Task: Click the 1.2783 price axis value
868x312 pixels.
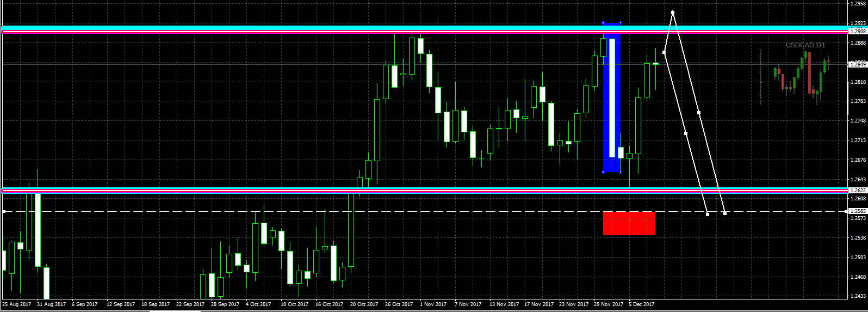Action: (858, 101)
